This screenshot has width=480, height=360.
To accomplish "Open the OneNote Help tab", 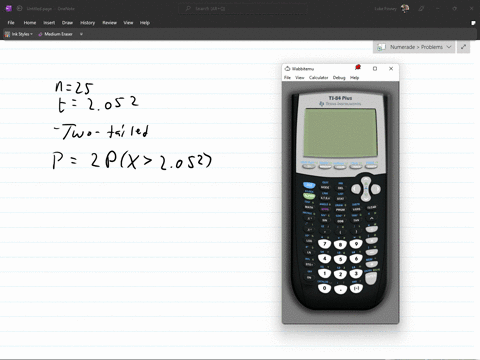I will 145,23.
